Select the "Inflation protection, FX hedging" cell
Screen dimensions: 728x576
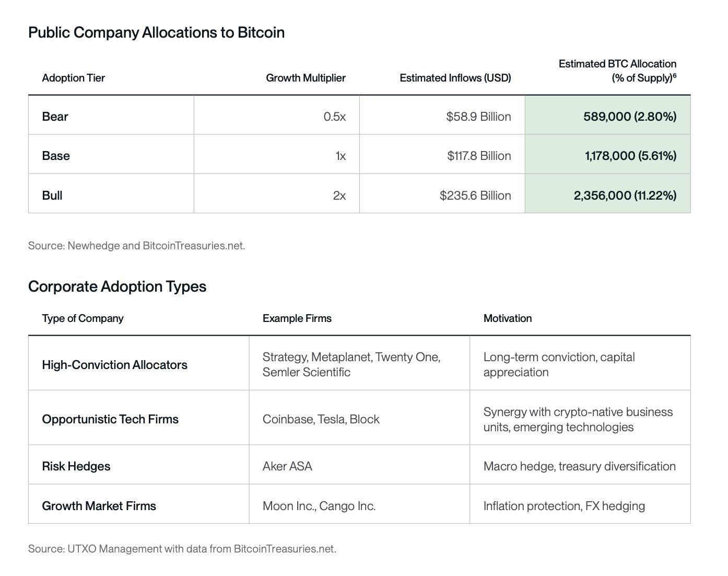[564, 506]
